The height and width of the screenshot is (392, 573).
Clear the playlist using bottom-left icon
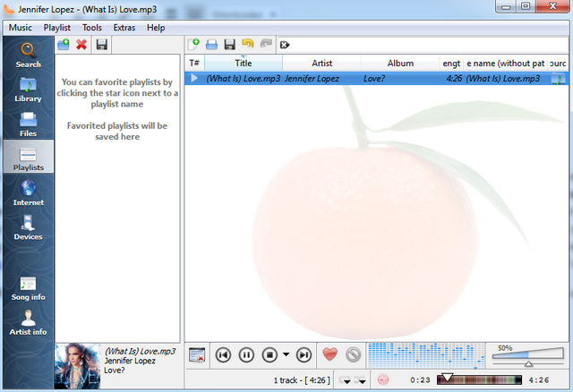(x=197, y=355)
